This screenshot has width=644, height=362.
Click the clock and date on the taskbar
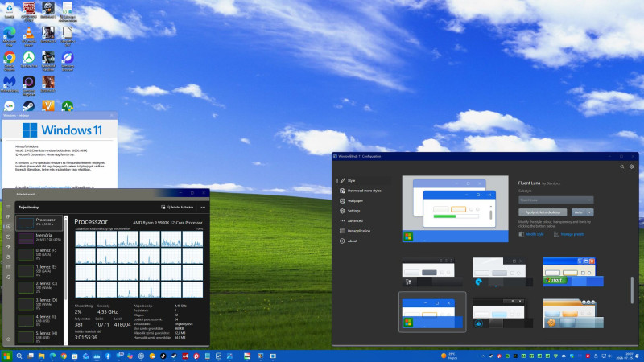(626, 356)
